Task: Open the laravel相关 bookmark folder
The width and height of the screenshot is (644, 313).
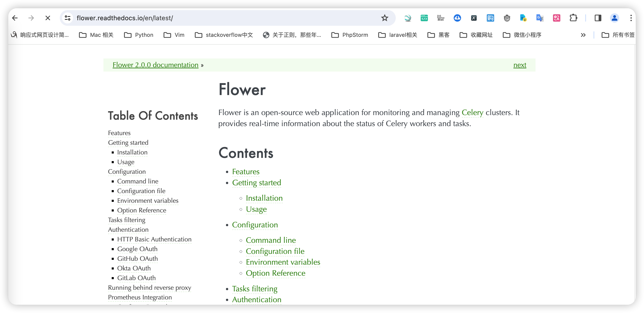Action: pyautogui.click(x=398, y=35)
